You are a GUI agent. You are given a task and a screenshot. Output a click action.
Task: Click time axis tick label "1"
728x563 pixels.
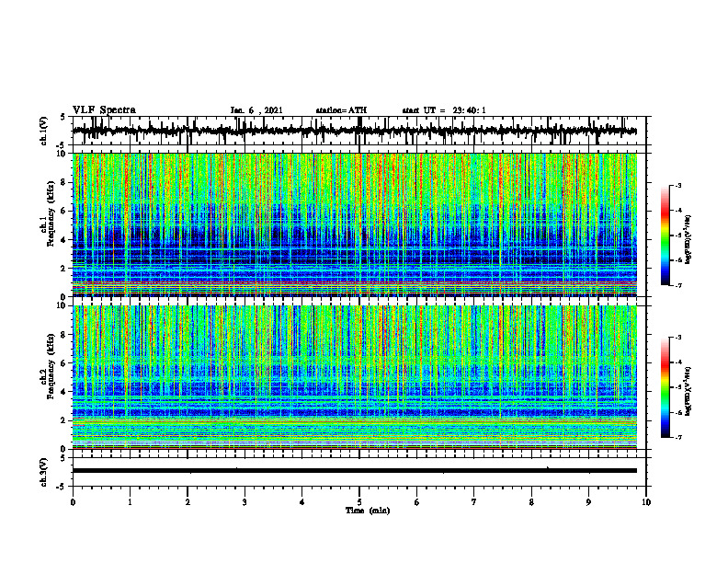tap(130, 502)
